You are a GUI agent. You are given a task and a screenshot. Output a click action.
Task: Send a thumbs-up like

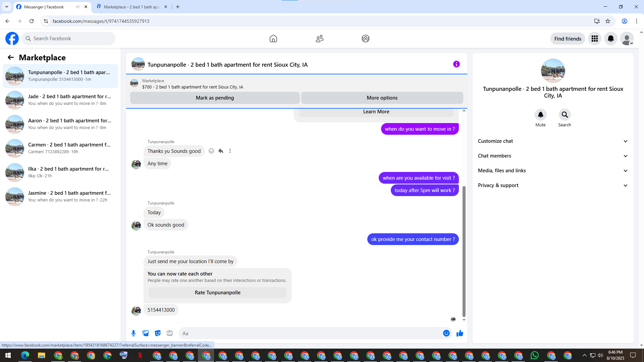[460, 333]
